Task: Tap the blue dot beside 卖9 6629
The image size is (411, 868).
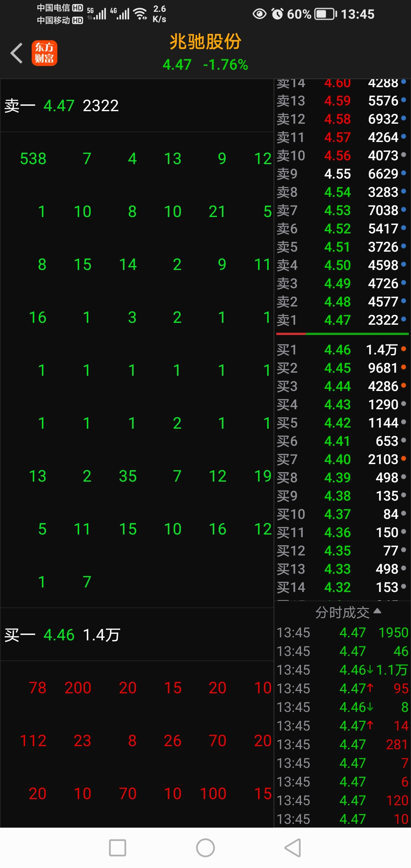Action: coord(403,173)
